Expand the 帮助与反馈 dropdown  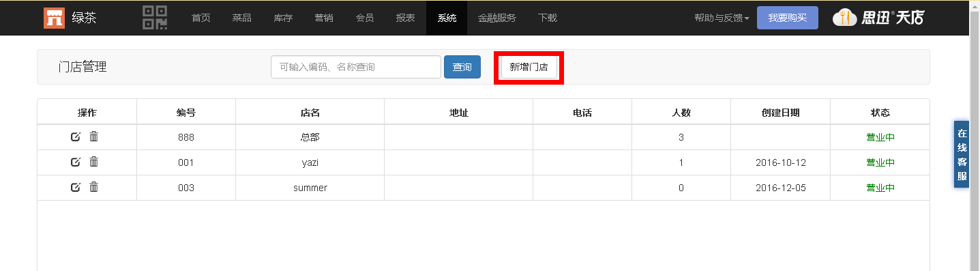point(722,18)
